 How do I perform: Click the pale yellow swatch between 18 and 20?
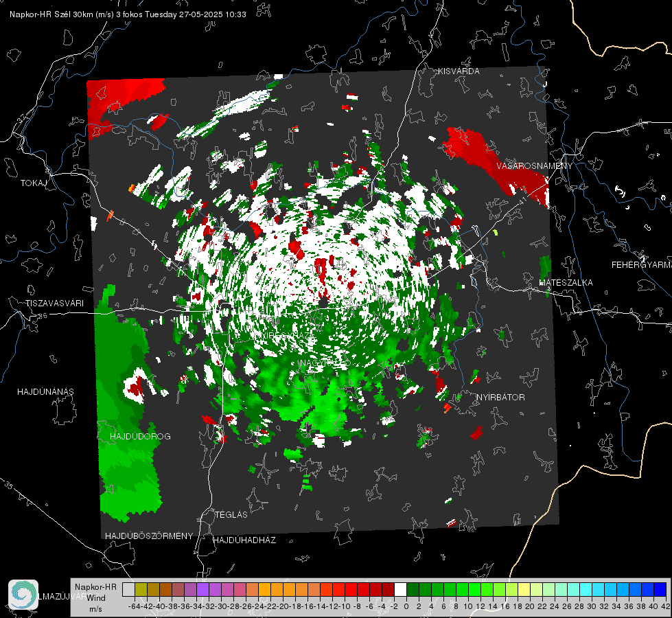click(x=524, y=589)
